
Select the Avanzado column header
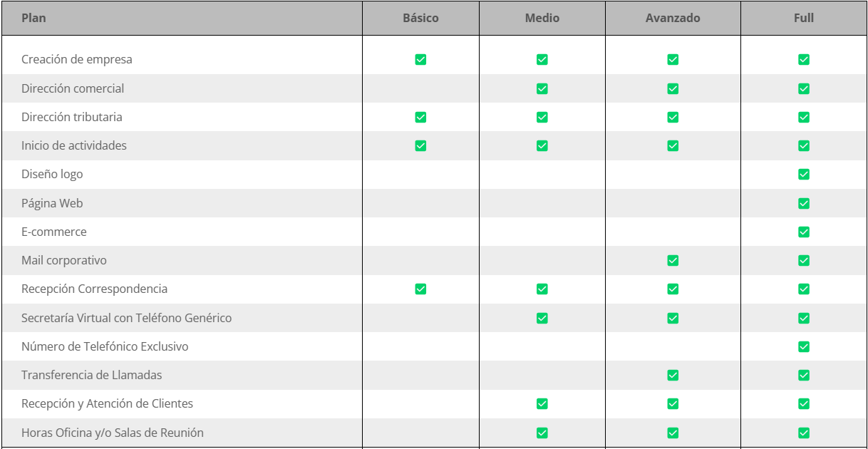point(673,18)
